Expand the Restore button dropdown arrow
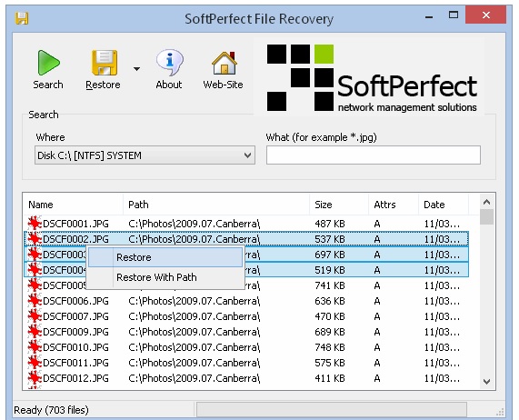Viewport: 519px width, 420px height. (x=136, y=69)
